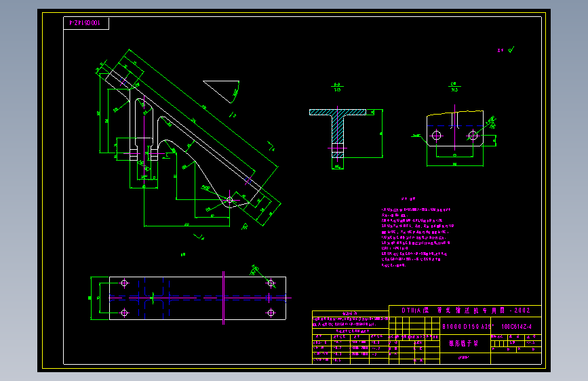The width and height of the screenshot is (588, 381).
Task: Select the drawing number 100C614Z-4 in the title block
Action: [516, 327]
